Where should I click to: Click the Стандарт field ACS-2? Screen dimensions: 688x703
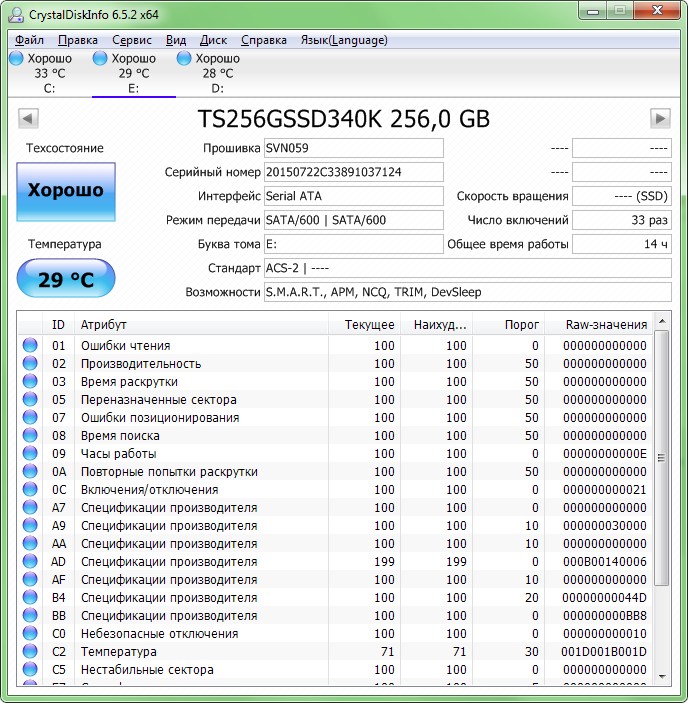[467, 268]
